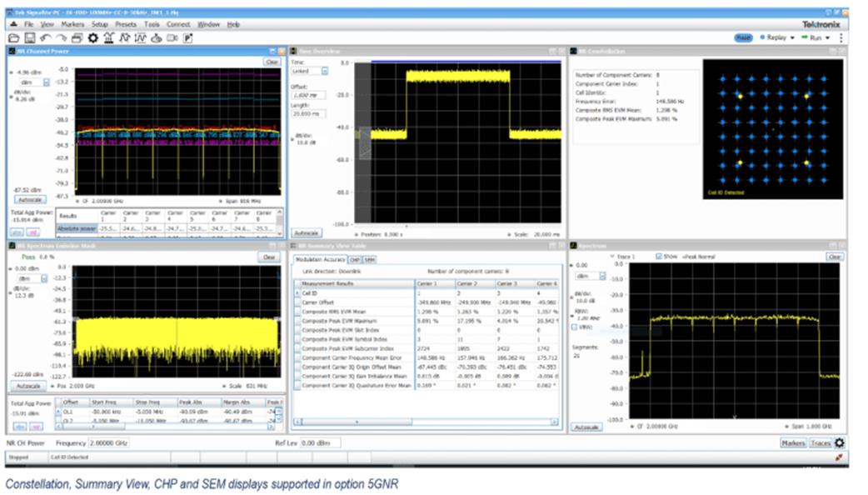Click the Undo arrow icon
The image size is (868, 495).
(x=45, y=38)
